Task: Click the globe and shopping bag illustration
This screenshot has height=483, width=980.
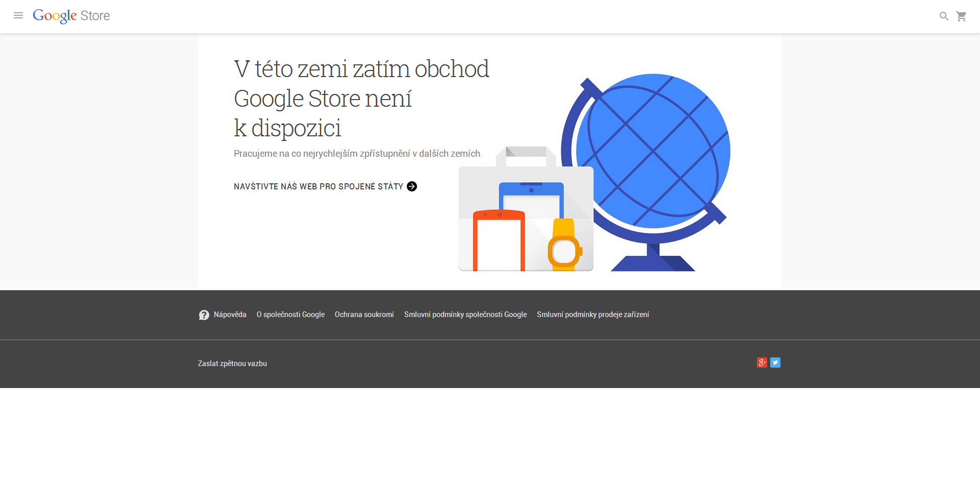Action: [x=594, y=173]
